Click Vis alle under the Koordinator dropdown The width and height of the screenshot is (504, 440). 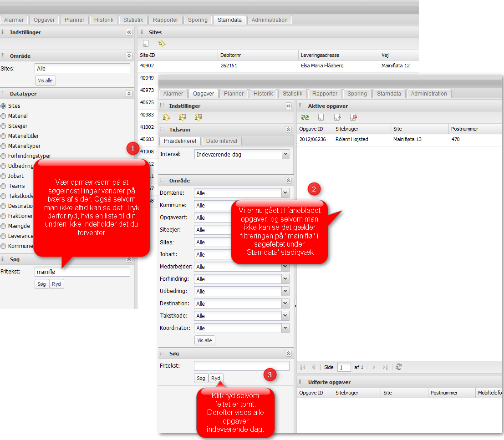click(x=204, y=340)
